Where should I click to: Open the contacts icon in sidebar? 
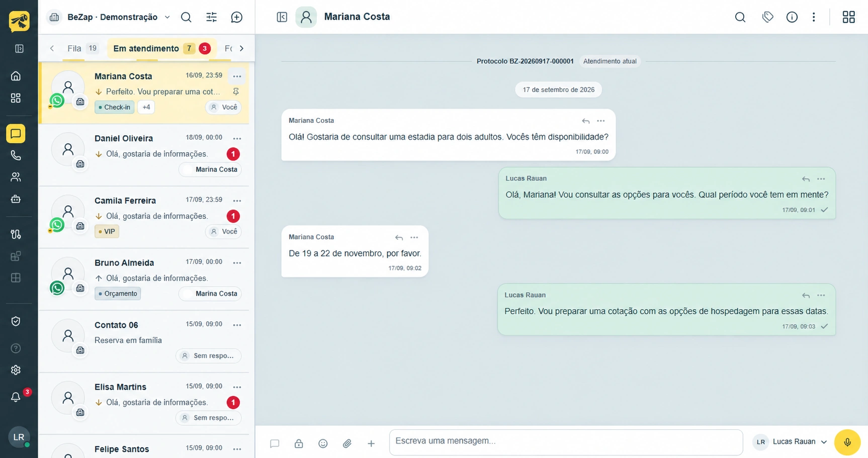point(16,177)
